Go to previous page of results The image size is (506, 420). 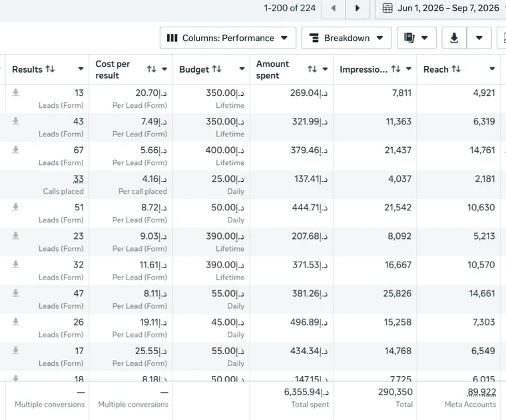click(334, 9)
